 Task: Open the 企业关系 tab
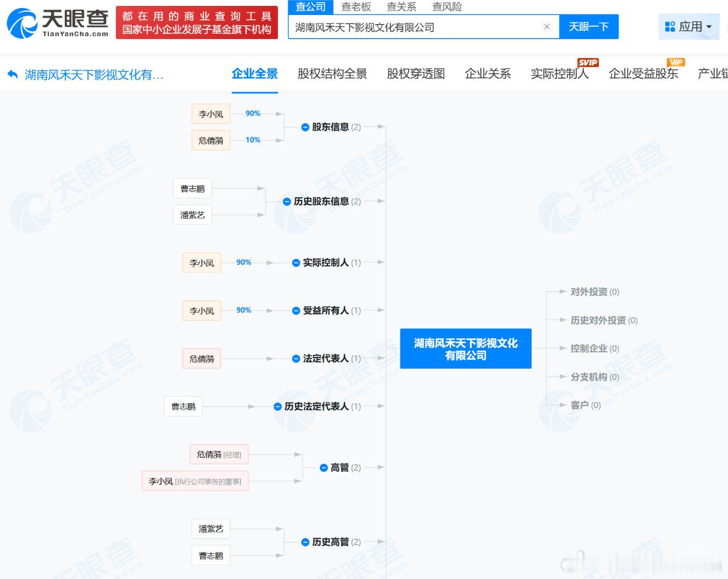(x=488, y=74)
